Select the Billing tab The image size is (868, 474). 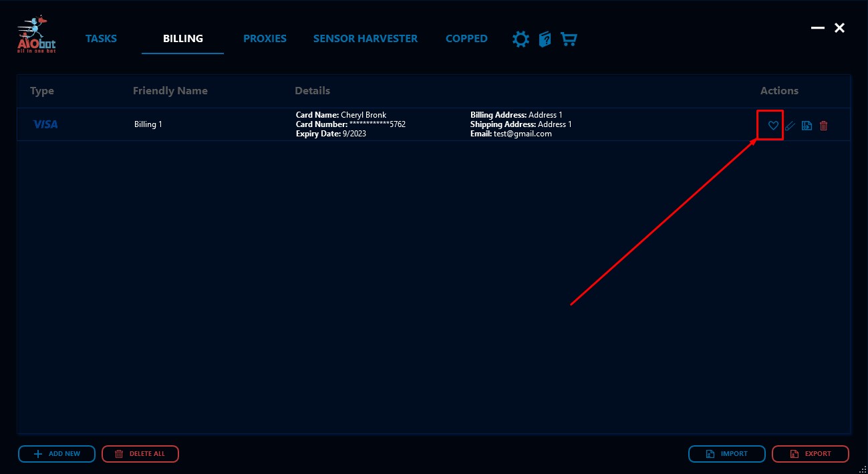click(x=182, y=39)
